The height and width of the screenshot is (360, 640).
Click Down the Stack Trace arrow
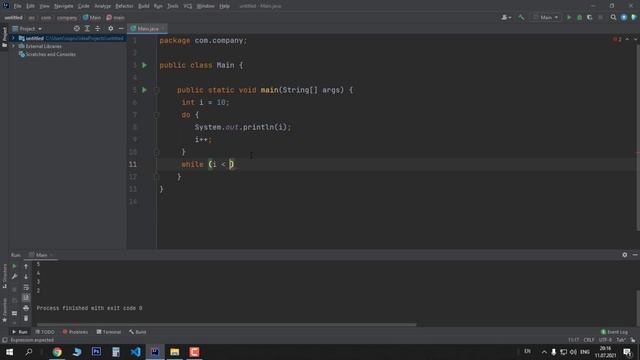(x=26, y=277)
